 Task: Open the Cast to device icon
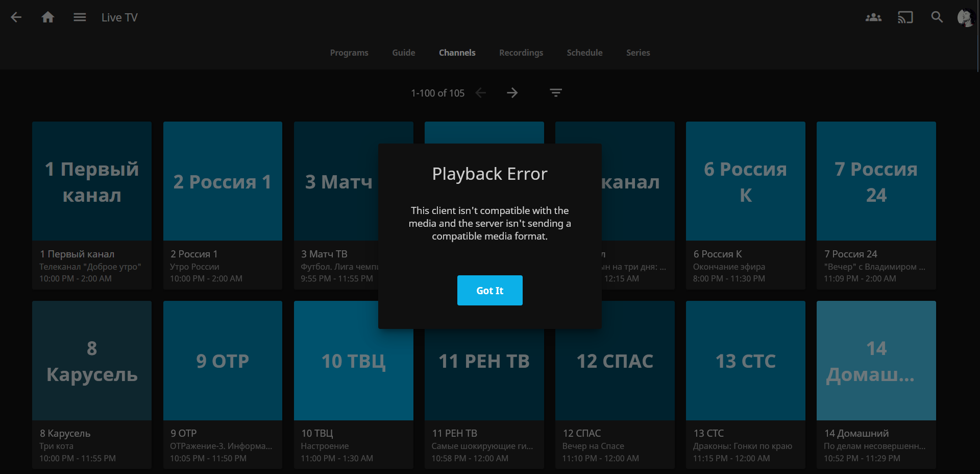tap(905, 17)
